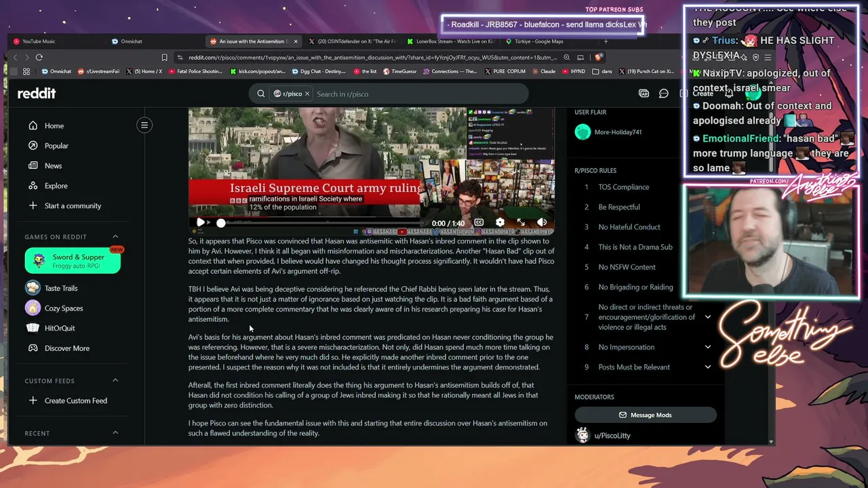Open r/LivestreamFail bookmark

(x=99, y=71)
